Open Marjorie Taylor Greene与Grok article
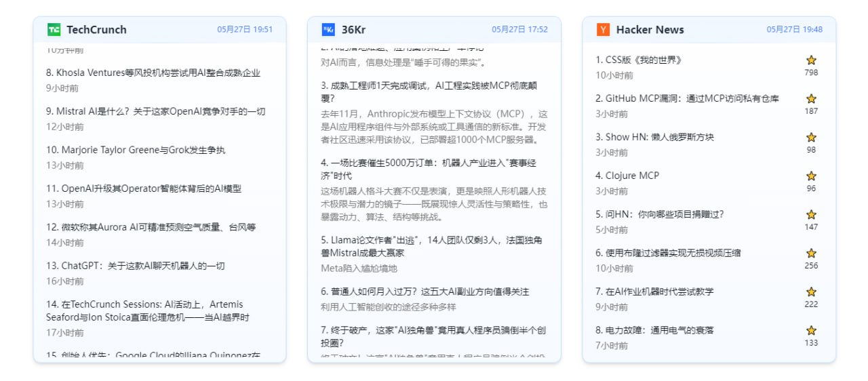 coord(136,150)
